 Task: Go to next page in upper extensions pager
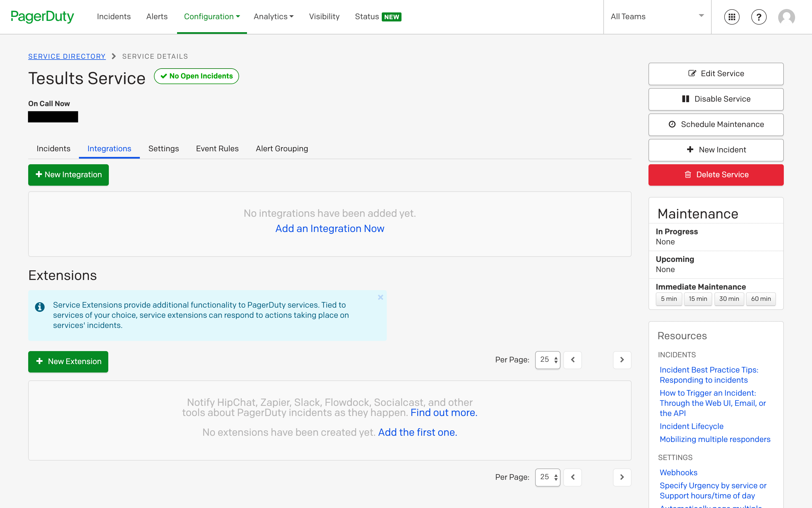(x=622, y=360)
